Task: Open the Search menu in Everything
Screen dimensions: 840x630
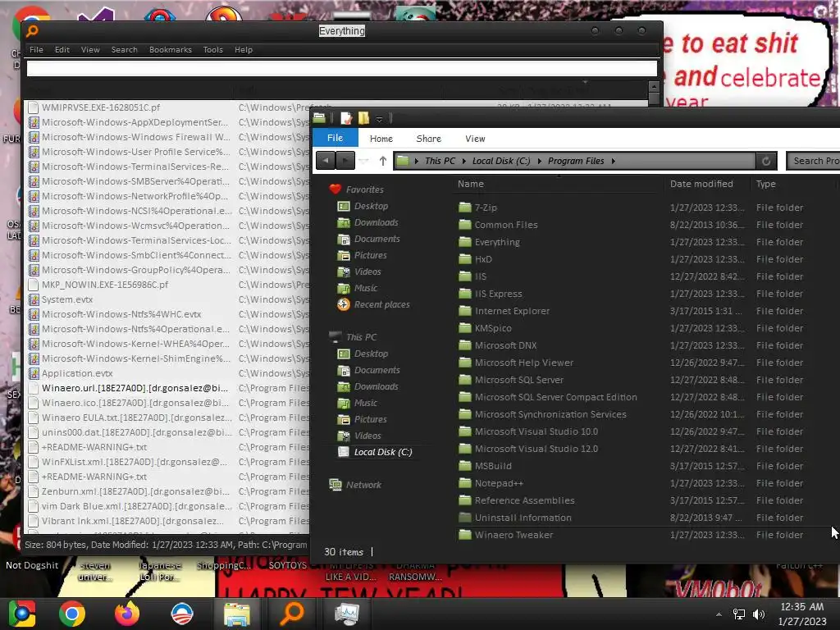Action: 125,50
